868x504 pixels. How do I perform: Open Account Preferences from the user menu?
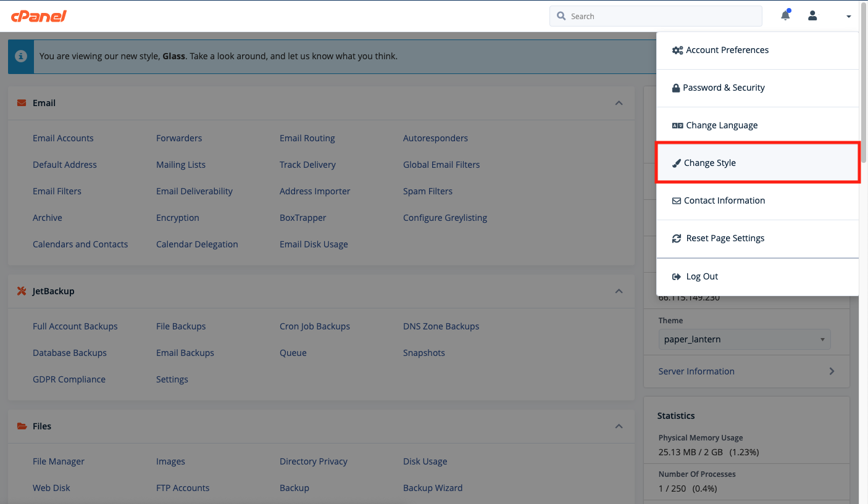click(x=757, y=50)
